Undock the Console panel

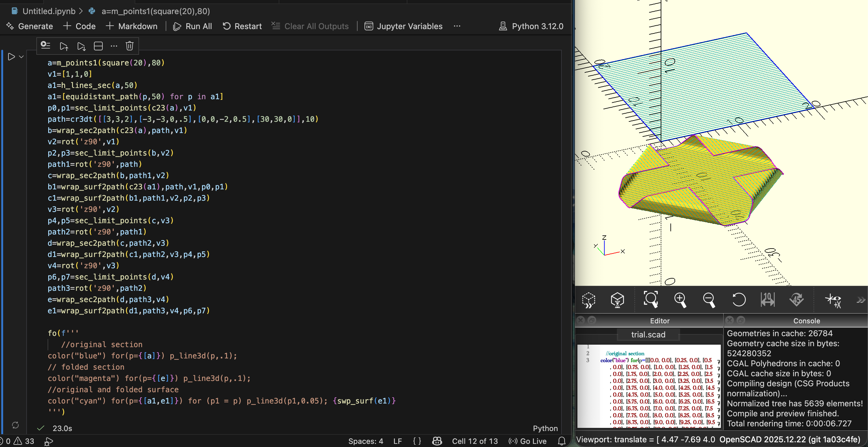(x=741, y=320)
